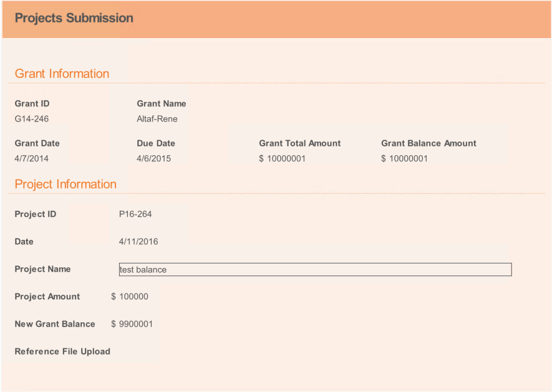Image resolution: width=552 pixels, height=392 pixels.
Task: Click the Project ID value P16-264
Action: (135, 214)
